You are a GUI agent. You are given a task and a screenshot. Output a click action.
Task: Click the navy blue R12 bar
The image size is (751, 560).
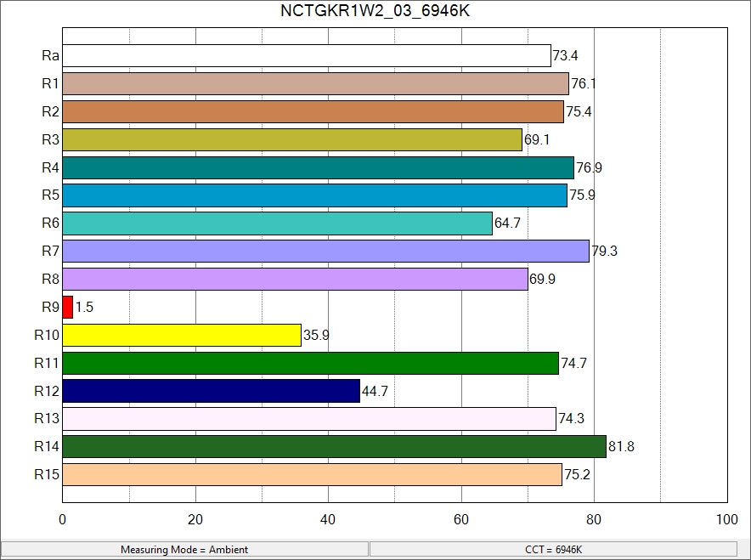(x=211, y=391)
